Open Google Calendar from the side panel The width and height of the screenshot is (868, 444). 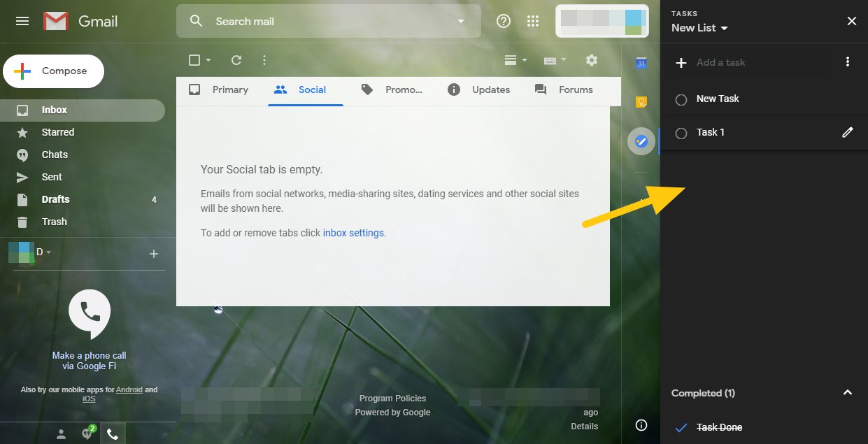pos(641,63)
